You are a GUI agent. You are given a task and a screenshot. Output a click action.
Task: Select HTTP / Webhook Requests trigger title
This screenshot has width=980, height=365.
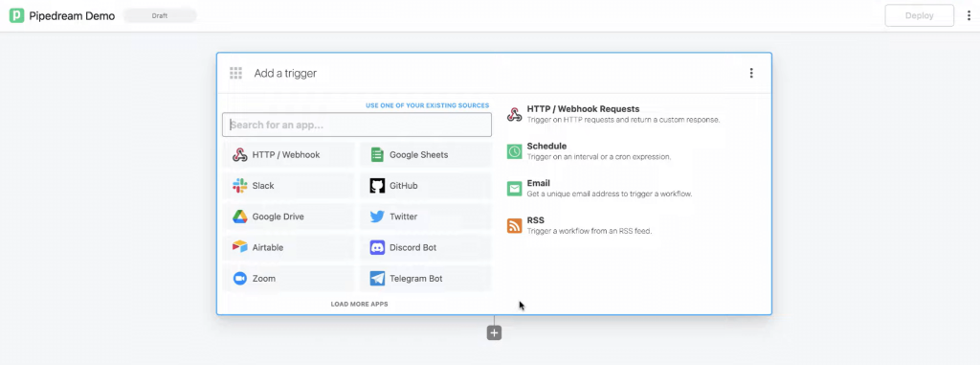coord(583,109)
